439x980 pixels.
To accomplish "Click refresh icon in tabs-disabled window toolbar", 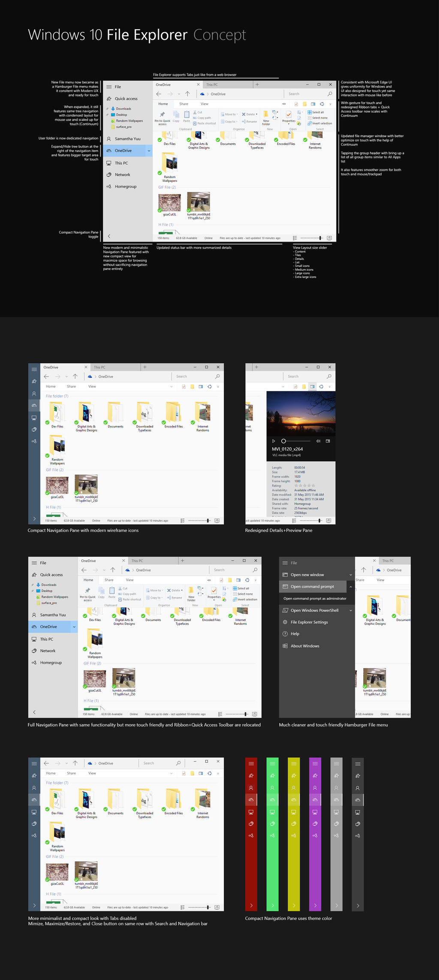I will 210,773.
